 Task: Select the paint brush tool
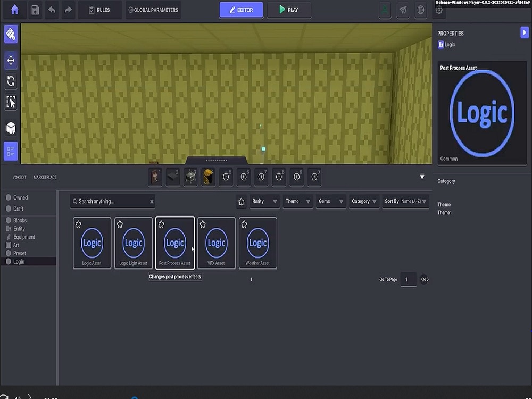tap(11, 34)
